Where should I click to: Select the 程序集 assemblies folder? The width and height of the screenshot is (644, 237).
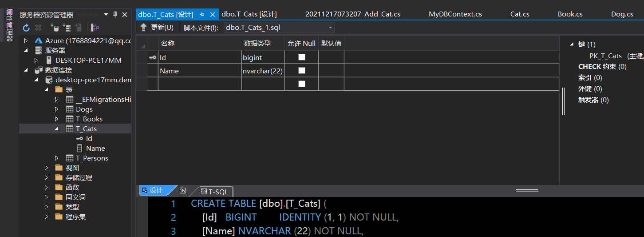coord(75,217)
